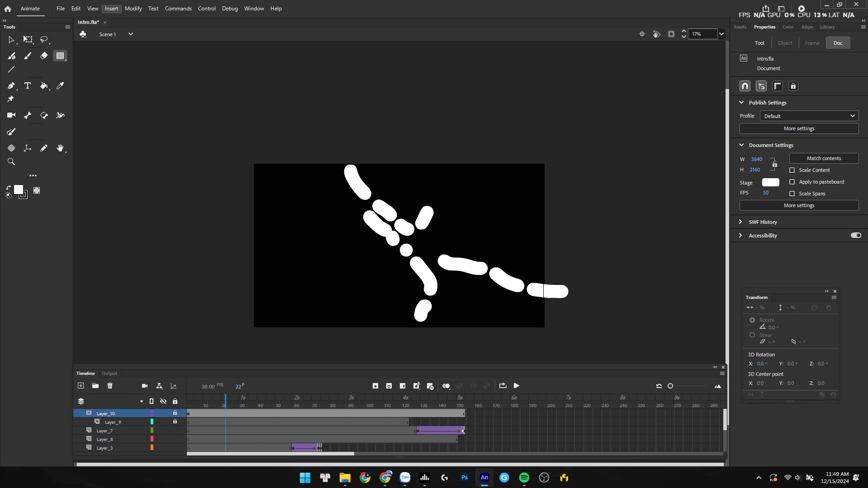Click Match contents button

tap(824, 158)
